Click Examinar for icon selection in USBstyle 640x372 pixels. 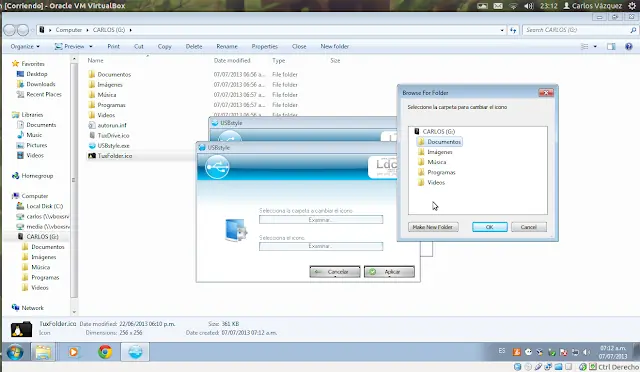coord(321,246)
